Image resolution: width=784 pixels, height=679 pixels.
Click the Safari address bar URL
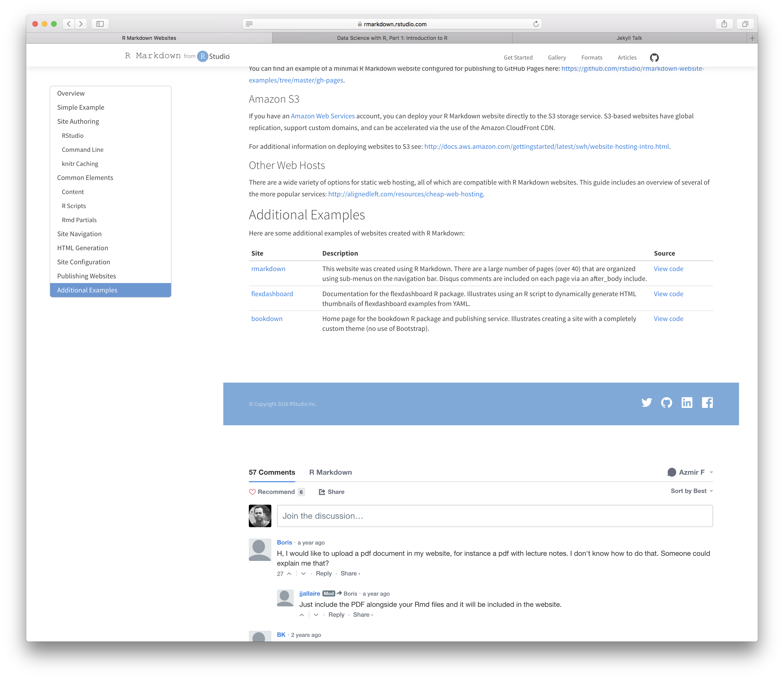click(x=395, y=24)
